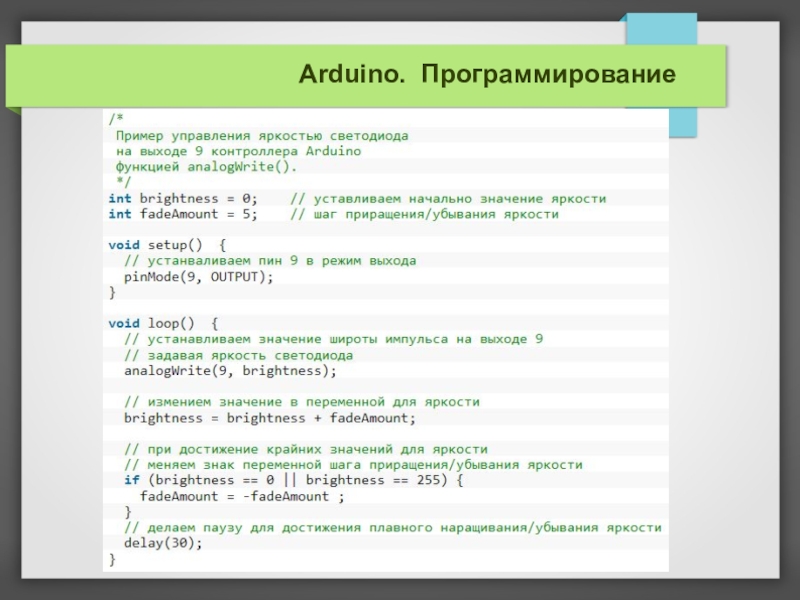Click code 'brightness = brightness + fadeAmount;'
The width and height of the screenshot is (800, 600).
[270, 418]
